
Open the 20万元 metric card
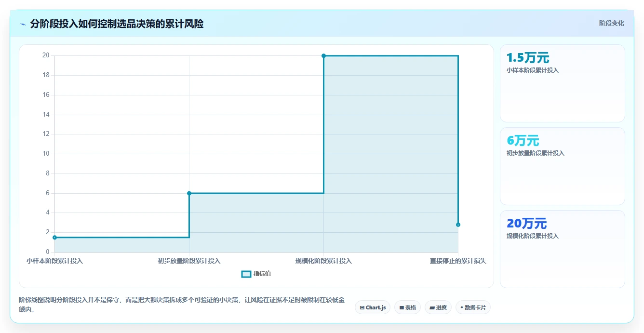[563, 249]
